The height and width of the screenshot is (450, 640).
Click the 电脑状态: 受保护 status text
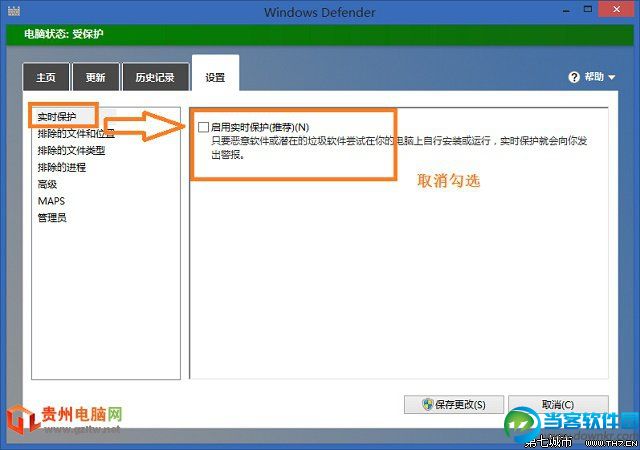click(x=63, y=34)
